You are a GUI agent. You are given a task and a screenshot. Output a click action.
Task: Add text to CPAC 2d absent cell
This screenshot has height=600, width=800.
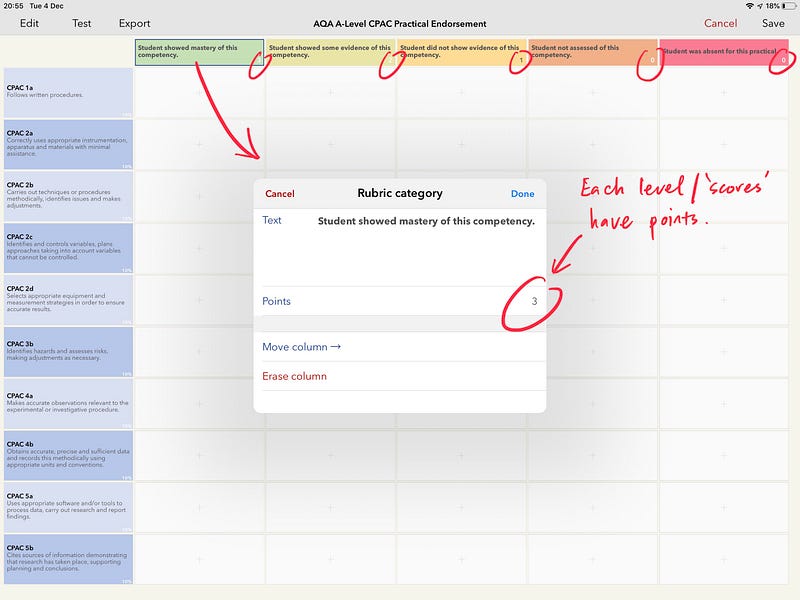point(724,300)
